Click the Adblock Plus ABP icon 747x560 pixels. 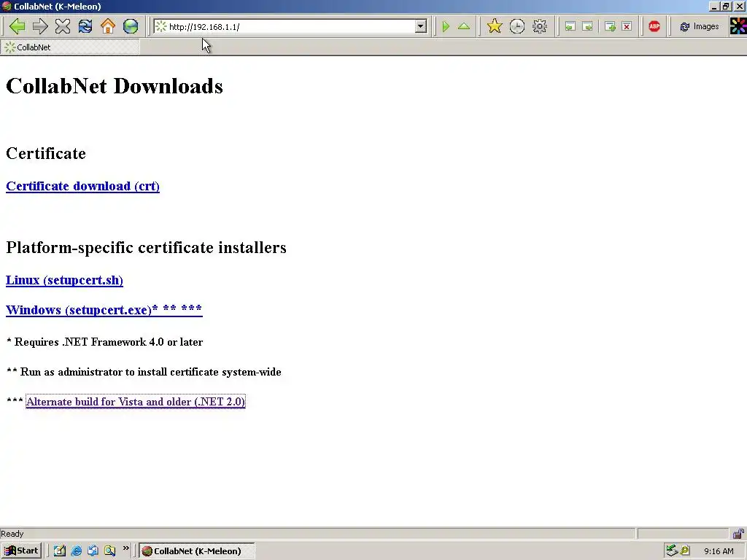pos(654,26)
